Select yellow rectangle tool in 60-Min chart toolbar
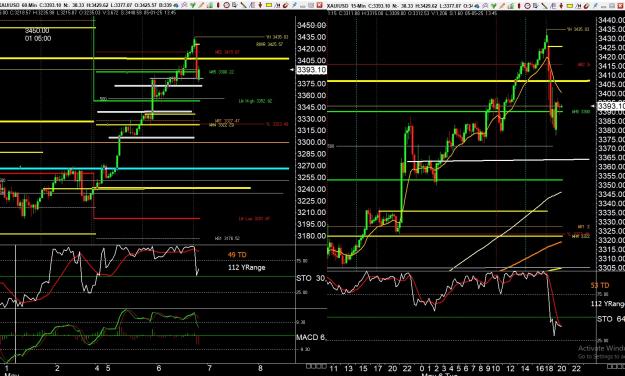 (269, 5)
